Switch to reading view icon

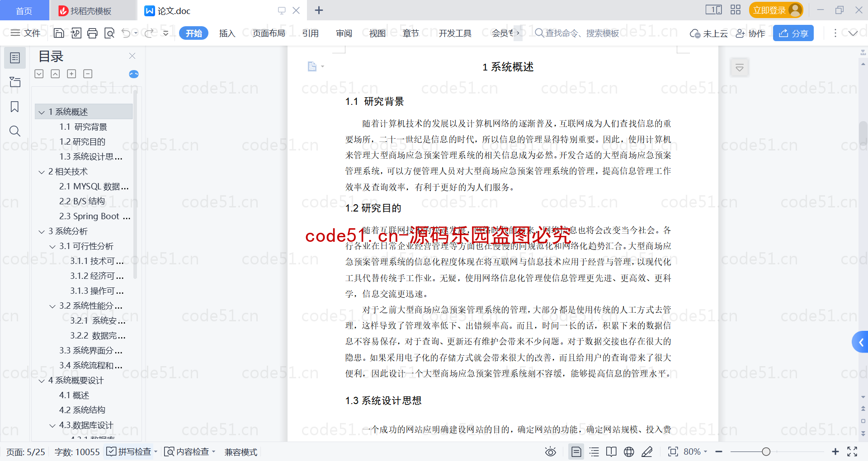pyautogui.click(x=611, y=452)
